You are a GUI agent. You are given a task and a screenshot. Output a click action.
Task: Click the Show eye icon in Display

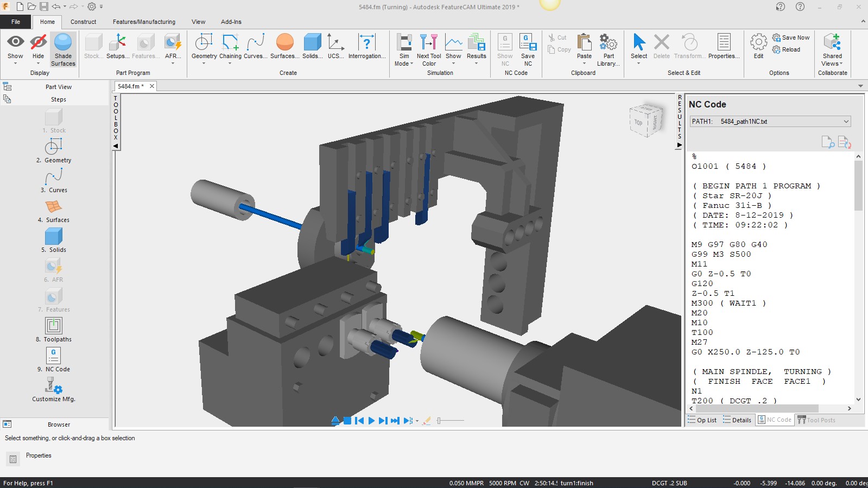click(x=15, y=42)
